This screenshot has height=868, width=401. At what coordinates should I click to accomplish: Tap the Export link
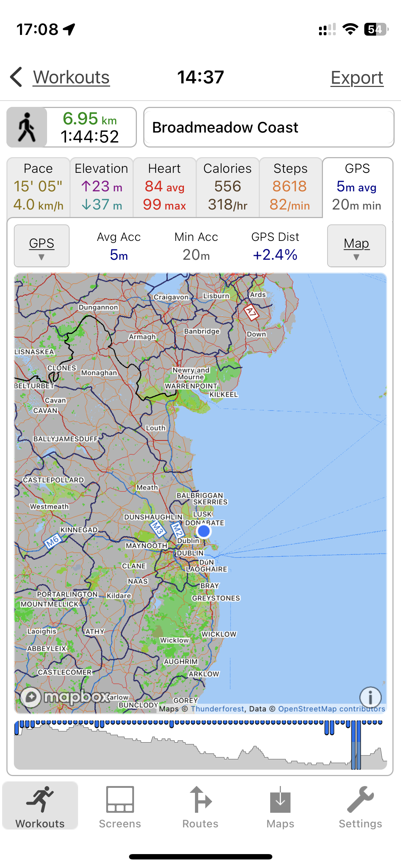(x=357, y=78)
